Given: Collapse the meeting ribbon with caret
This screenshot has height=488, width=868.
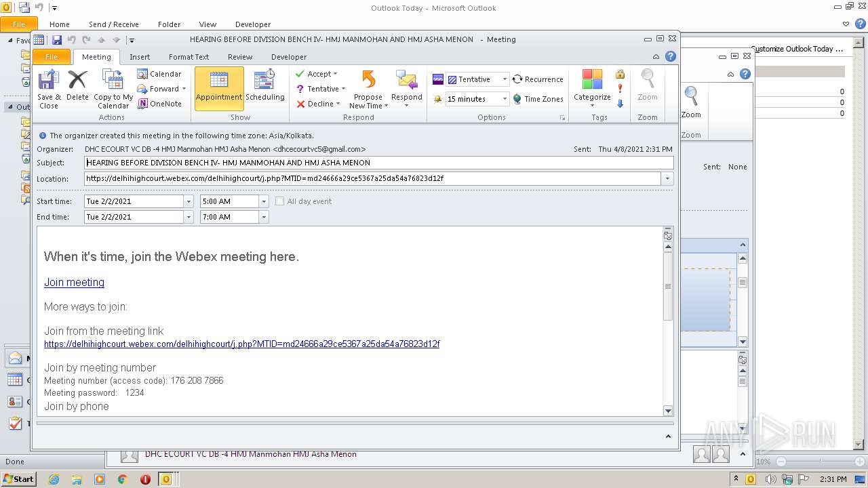Looking at the screenshot, I should [x=656, y=57].
